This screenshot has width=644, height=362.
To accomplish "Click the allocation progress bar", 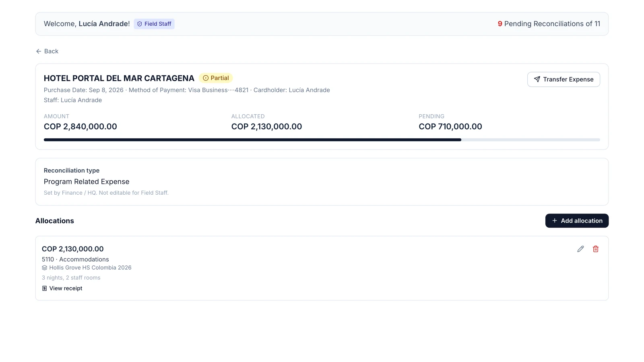I will click(x=322, y=140).
